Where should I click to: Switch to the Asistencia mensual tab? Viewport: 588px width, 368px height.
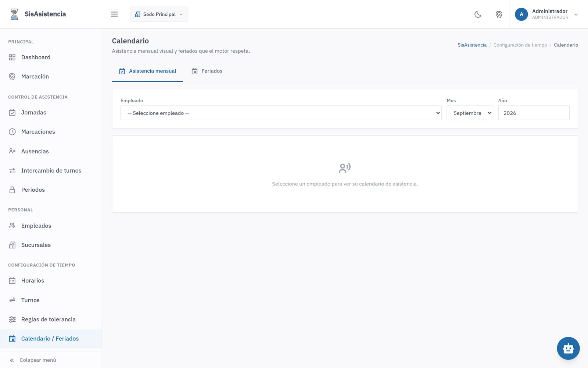point(147,71)
